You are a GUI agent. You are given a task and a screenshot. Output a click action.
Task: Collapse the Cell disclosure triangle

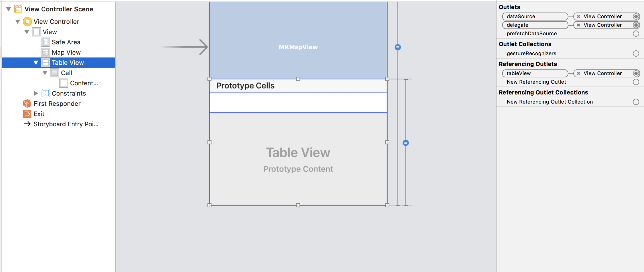(x=45, y=73)
